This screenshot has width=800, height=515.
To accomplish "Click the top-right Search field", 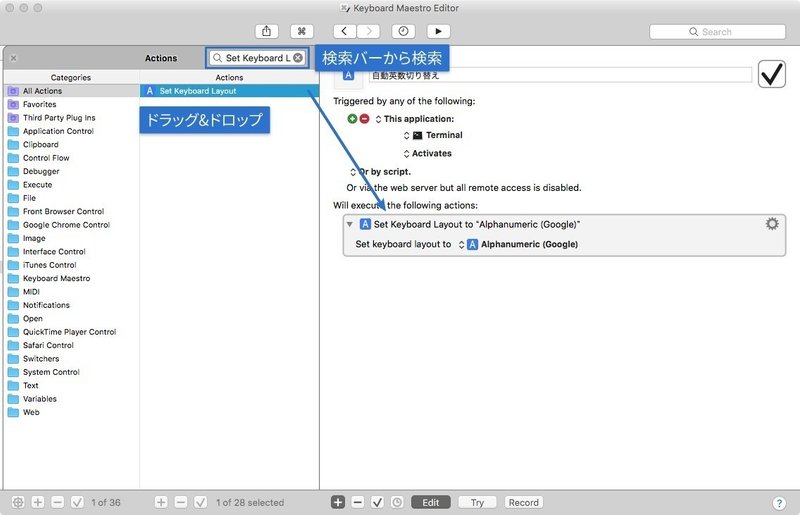I will [x=717, y=32].
